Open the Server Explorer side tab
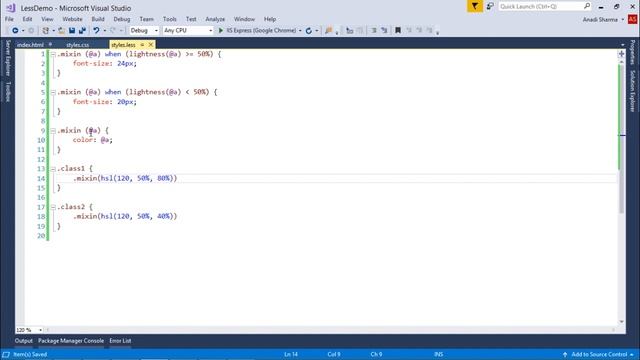The height and width of the screenshot is (360, 640). [8, 58]
